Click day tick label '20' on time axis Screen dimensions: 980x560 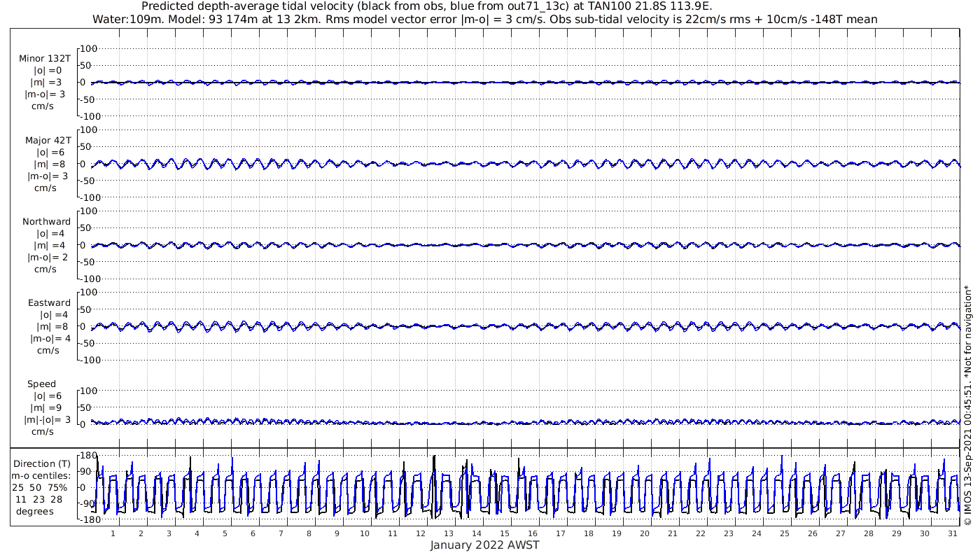[645, 533]
